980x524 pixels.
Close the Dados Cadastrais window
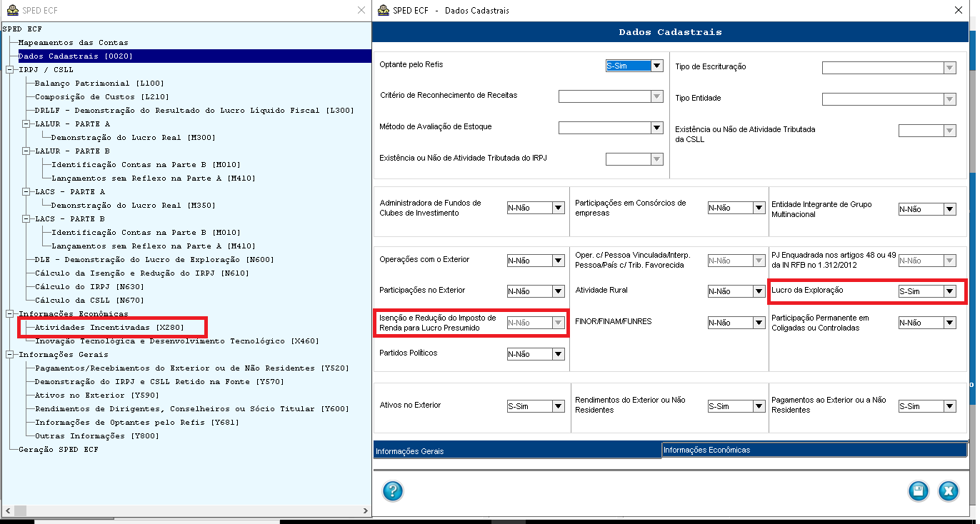click(x=959, y=10)
